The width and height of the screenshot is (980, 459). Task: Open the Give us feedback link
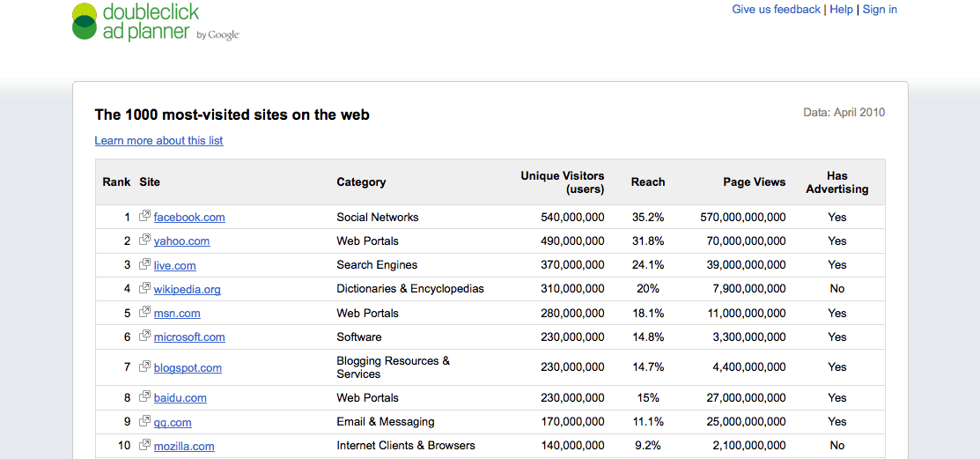[x=776, y=10]
